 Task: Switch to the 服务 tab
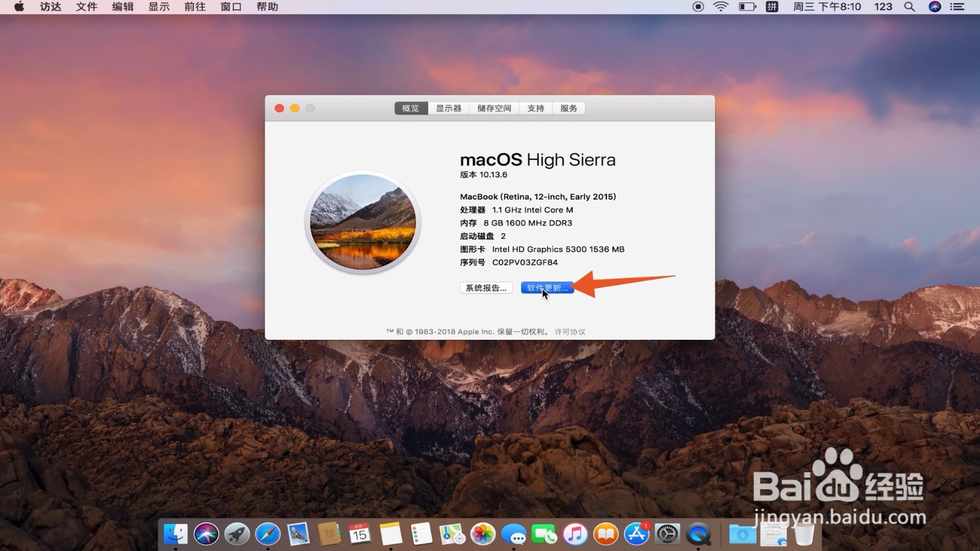[x=569, y=108]
